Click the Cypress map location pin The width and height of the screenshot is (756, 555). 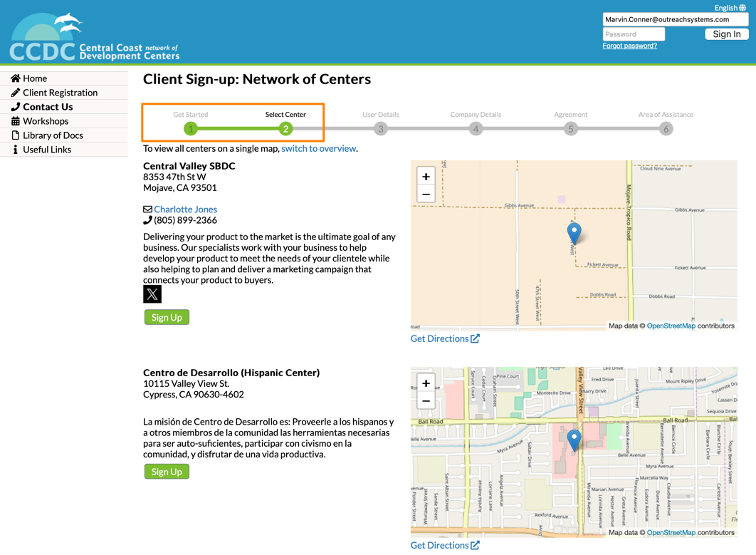coord(574,439)
